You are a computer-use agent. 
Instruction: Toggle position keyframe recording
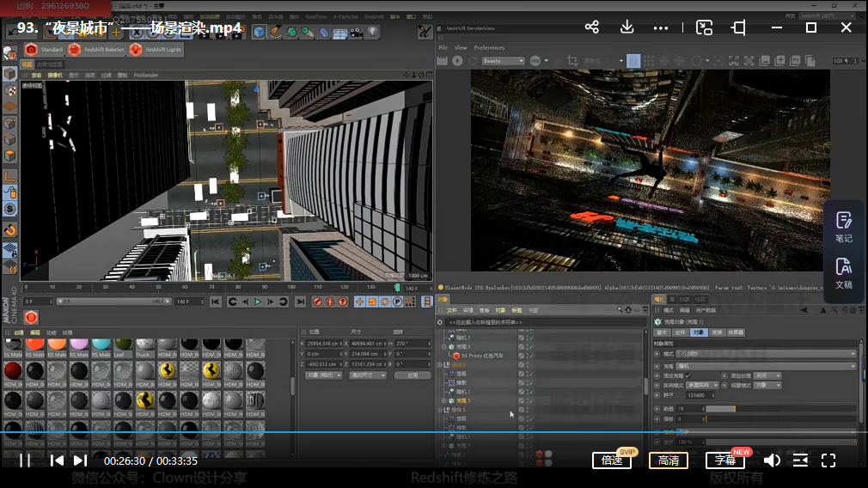point(360,302)
